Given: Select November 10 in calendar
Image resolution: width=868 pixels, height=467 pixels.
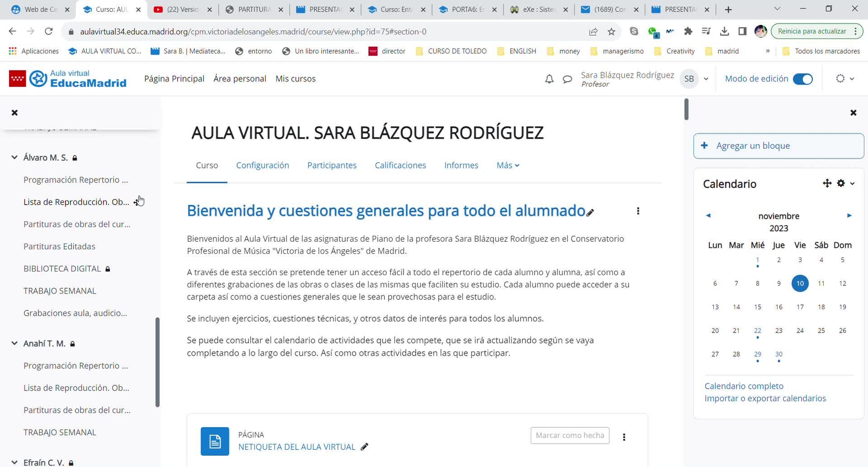Looking at the screenshot, I should tap(800, 283).
